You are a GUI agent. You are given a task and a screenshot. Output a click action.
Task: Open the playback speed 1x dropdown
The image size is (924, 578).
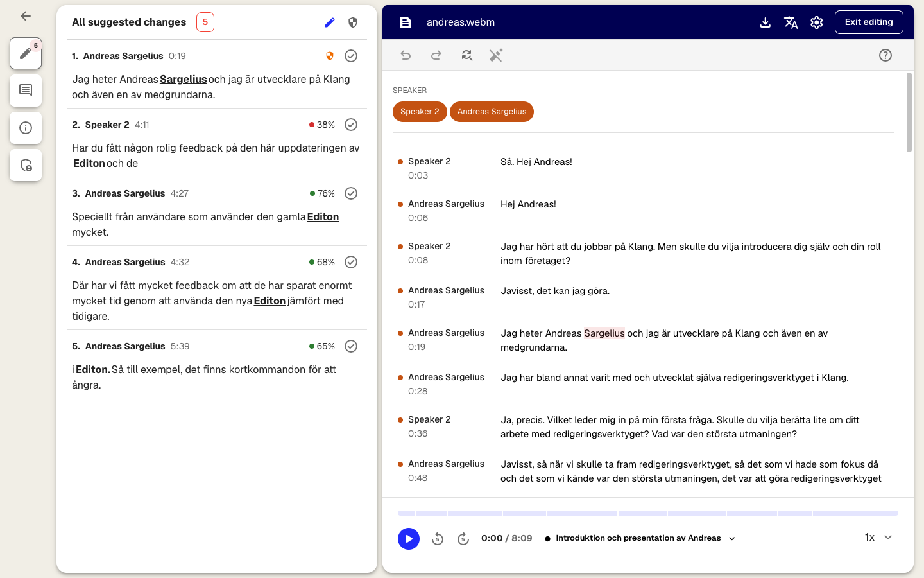coord(878,538)
